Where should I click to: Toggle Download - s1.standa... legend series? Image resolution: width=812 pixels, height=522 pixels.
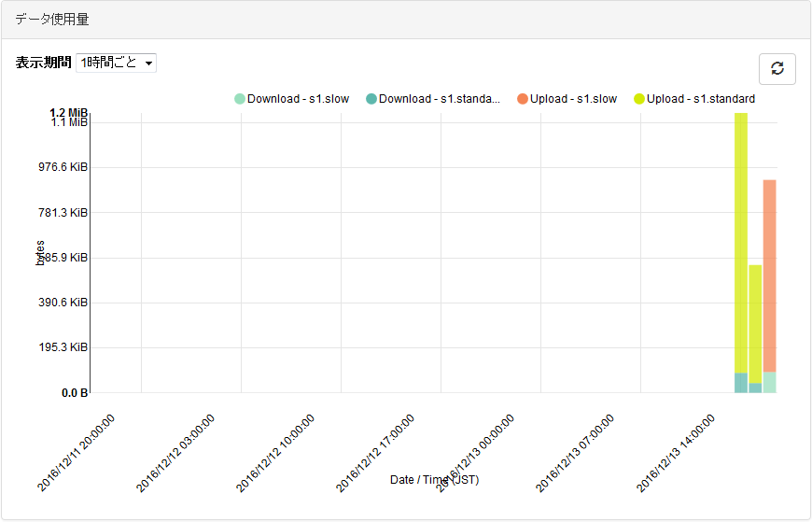(x=433, y=98)
